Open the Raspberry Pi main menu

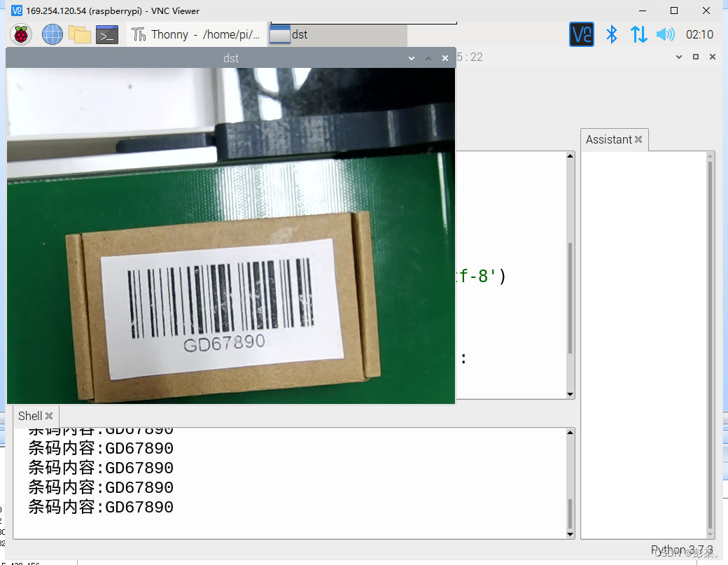point(21,34)
